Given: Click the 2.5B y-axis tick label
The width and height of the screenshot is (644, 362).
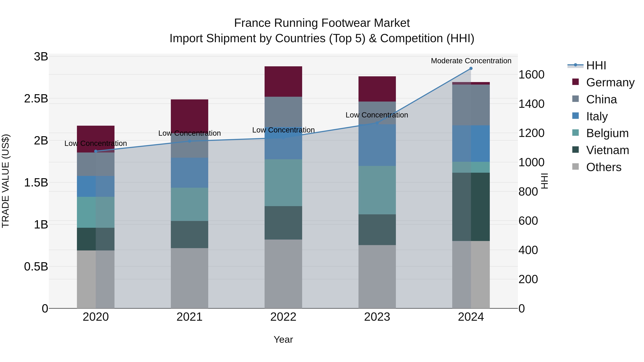Looking at the screenshot, I should pos(36,99).
